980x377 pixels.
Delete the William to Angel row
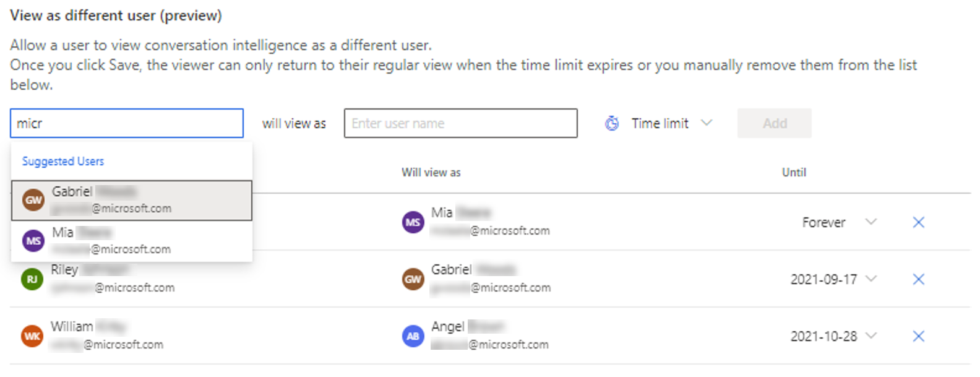(x=919, y=336)
